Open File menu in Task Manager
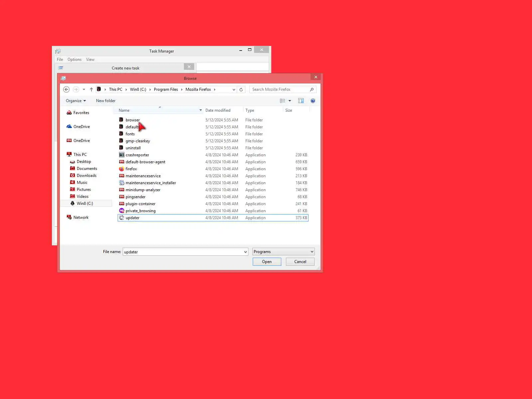This screenshot has width=532, height=399. tap(60, 60)
